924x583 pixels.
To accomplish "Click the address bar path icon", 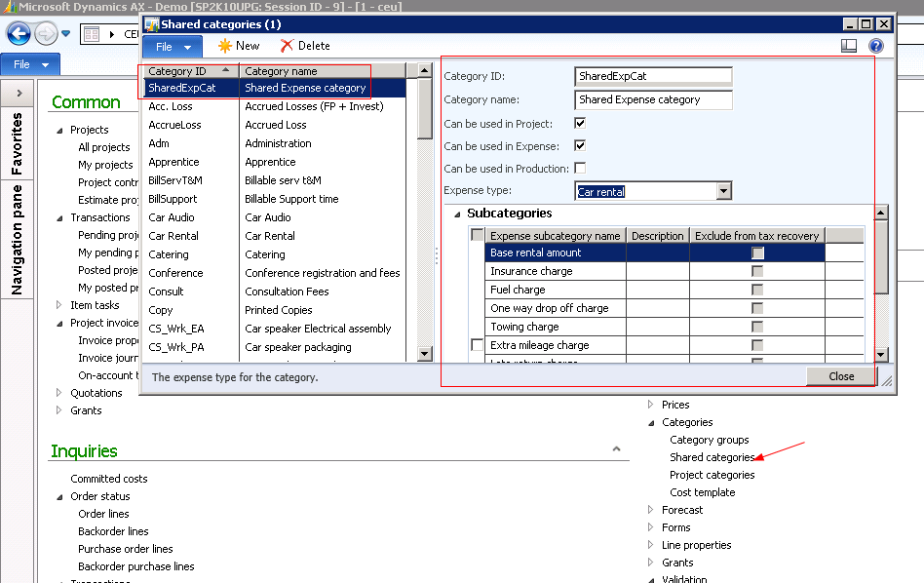I will click(x=92, y=34).
